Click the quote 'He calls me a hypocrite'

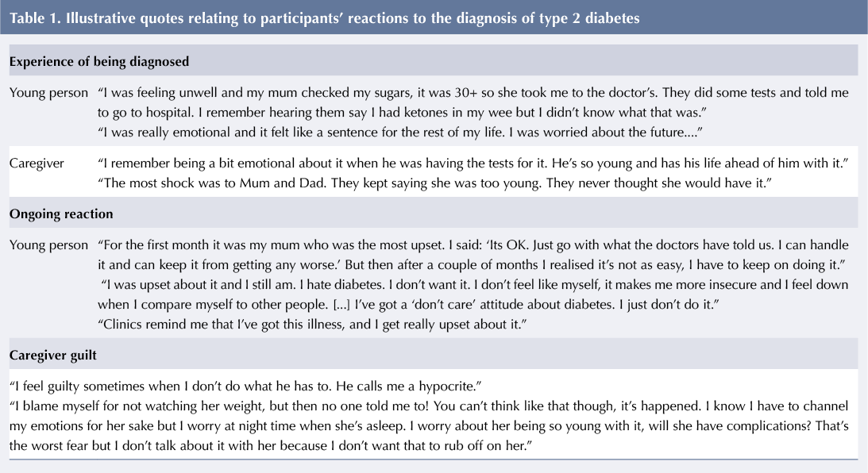[245, 386]
